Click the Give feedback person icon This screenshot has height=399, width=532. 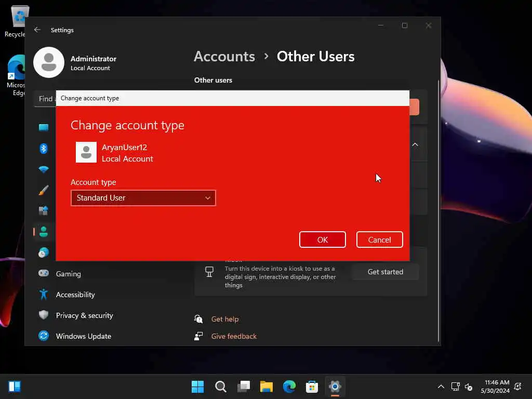pyautogui.click(x=198, y=336)
